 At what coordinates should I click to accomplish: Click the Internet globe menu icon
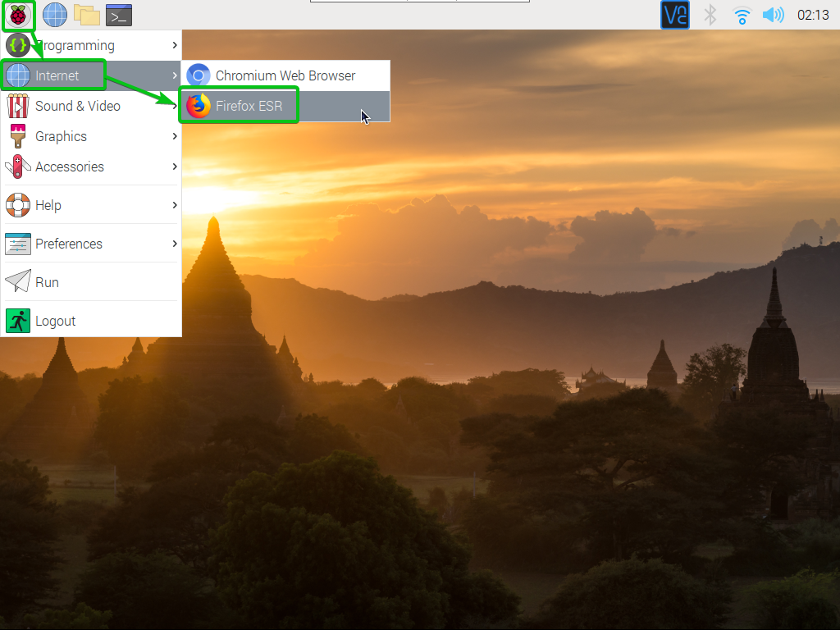pyautogui.click(x=18, y=75)
